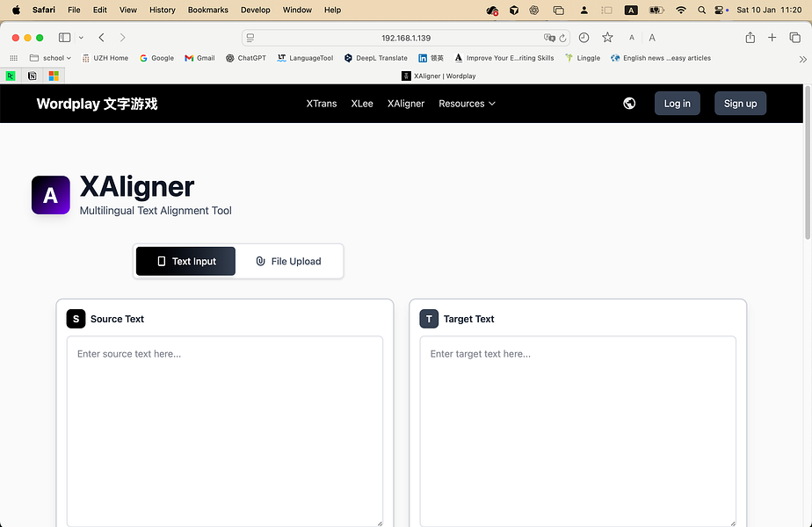812x527 pixels.
Task: Go back to the previous page
Action: [x=102, y=37]
